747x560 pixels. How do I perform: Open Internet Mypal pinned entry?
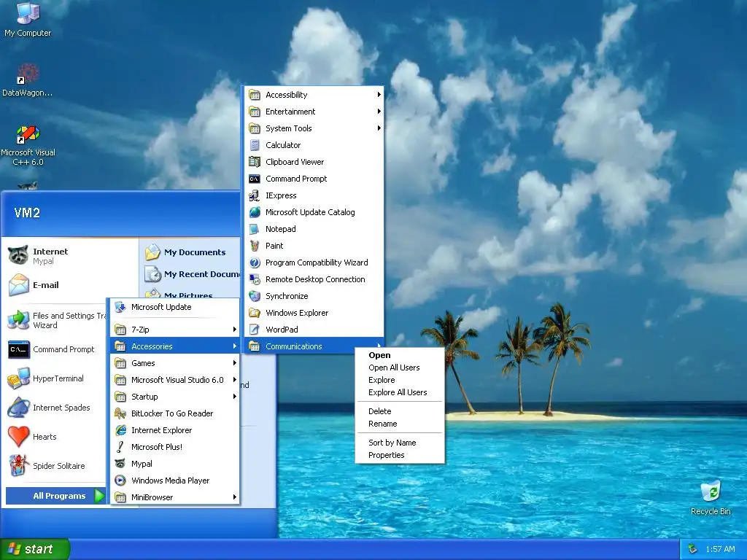point(71,256)
